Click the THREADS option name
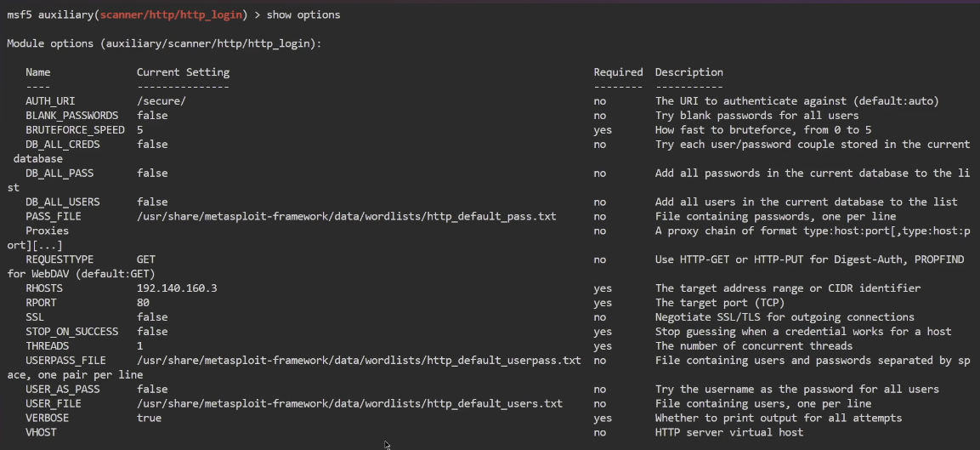 [47, 346]
